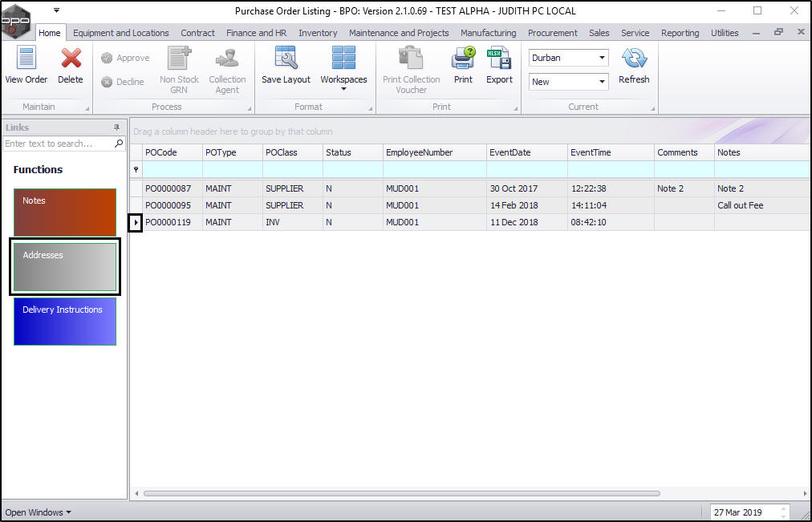The height and width of the screenshot is (522, 812).
Task: Expand the Current group dialog launcher
Action: click(x=652, y=108)
